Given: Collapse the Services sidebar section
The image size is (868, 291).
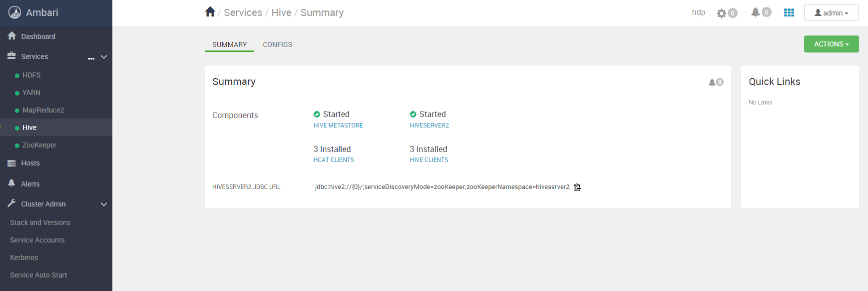Looking at the screenshot, I should [x=104, y=57].
